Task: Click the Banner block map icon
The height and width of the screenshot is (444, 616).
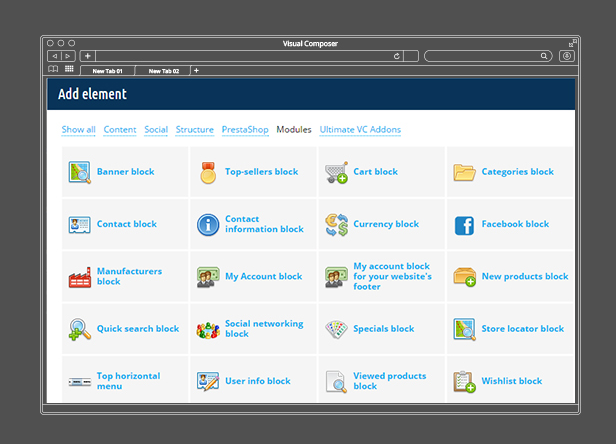Action: click(79, 172)
